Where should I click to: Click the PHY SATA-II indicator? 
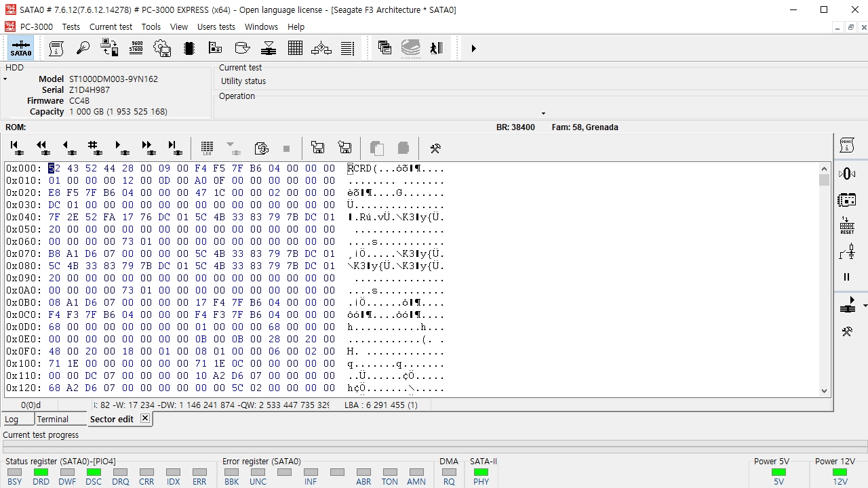[x=481, y=472]
